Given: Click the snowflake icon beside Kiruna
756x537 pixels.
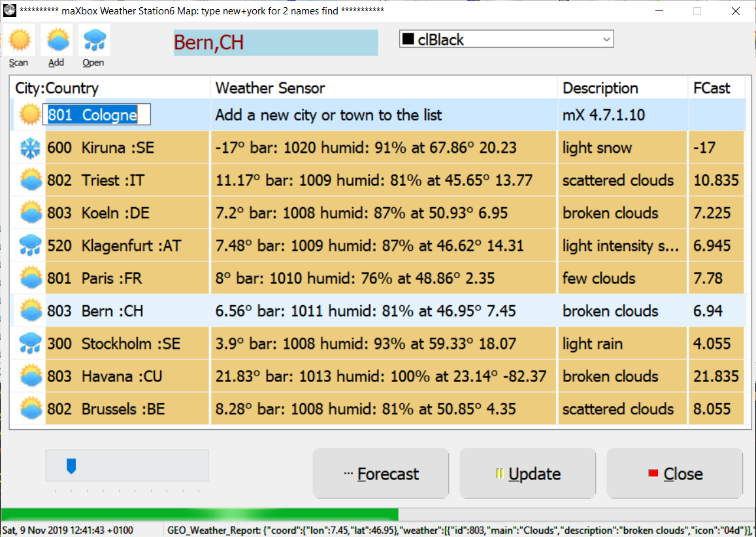Looking at the screenshot, I should click(30, 148).
